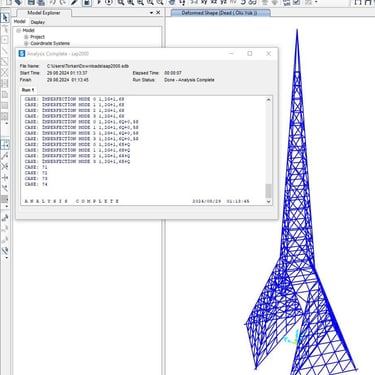Close the Analysis Complete dialog
This screenshot has width=375, height=375.
point(268,54)
